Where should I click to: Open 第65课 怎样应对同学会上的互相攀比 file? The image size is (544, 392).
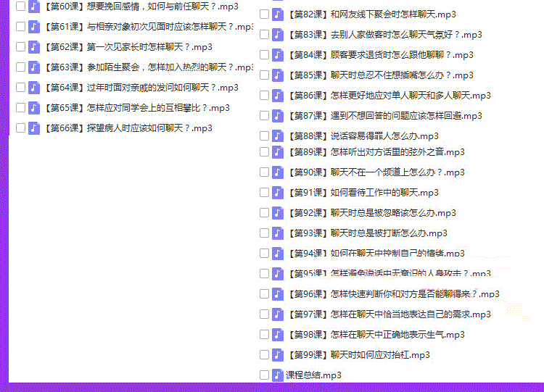tap(137, 108)
